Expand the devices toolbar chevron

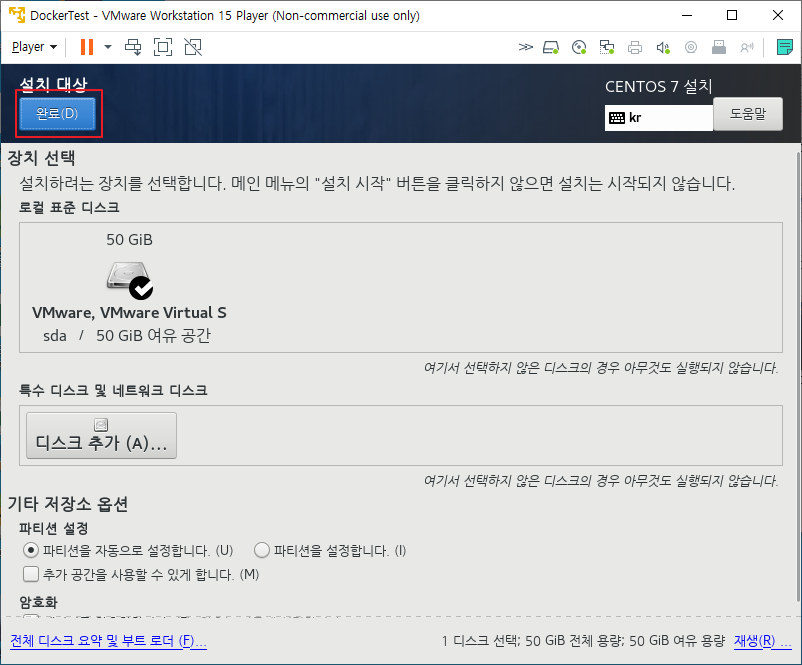click(525, 48)
